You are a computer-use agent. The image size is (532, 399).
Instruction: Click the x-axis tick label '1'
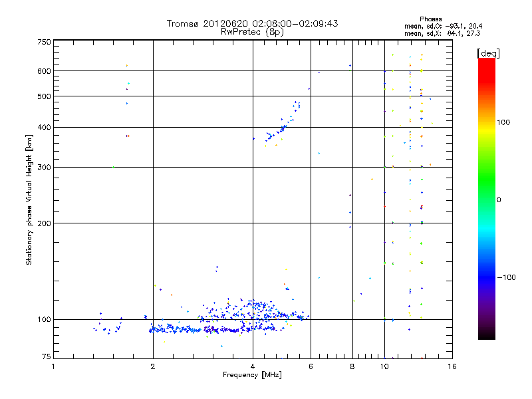pyautogui.click(x=53, y=366)
